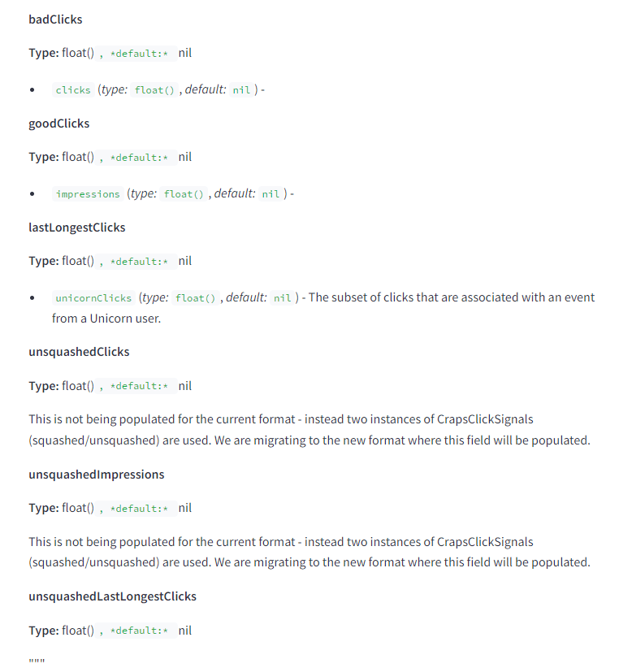The height and width of the screenshot is (672, 632).
Task: Click nil code in impressions bullet
Action: click(271, 194)
